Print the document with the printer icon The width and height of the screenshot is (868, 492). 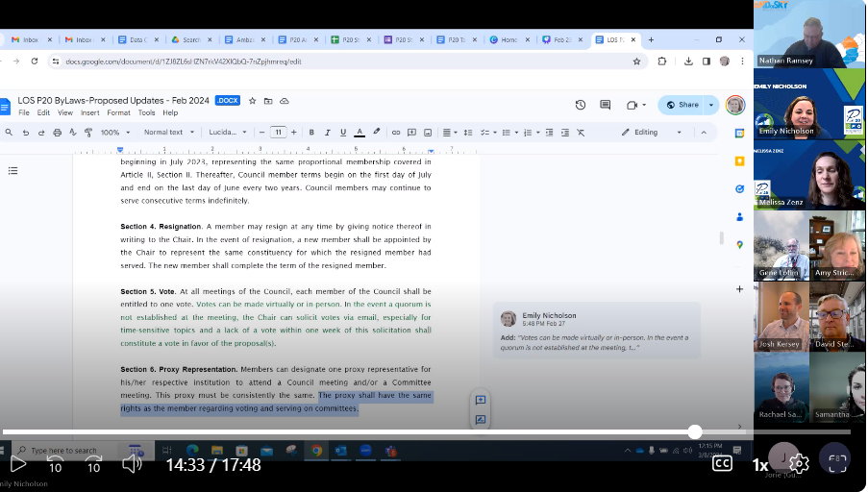pyautogui.click(x=57, y=133)
